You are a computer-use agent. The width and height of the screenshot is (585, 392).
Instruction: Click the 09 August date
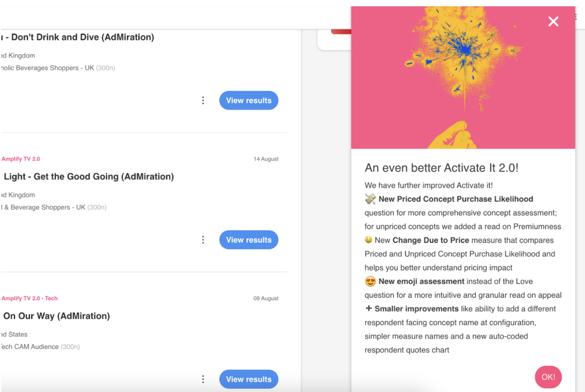(266, 299)
